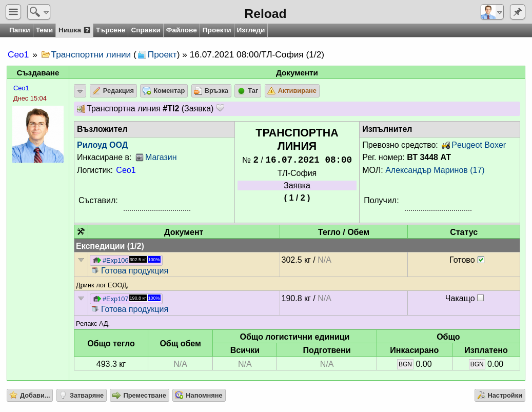Click the Напомняне button
Viewport: 532px width, 412px height.
point(199,396)
